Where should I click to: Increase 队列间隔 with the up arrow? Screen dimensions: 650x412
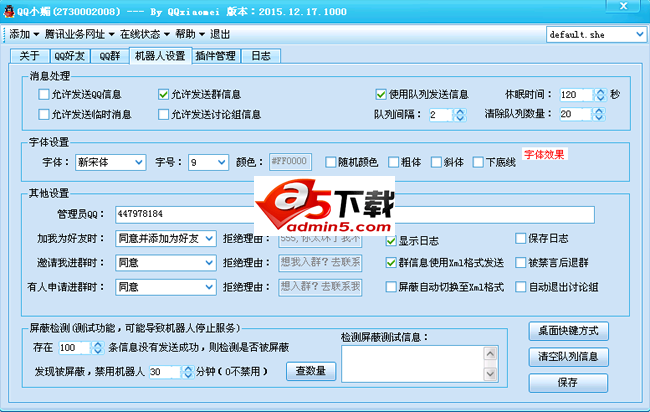pos(459,111)
